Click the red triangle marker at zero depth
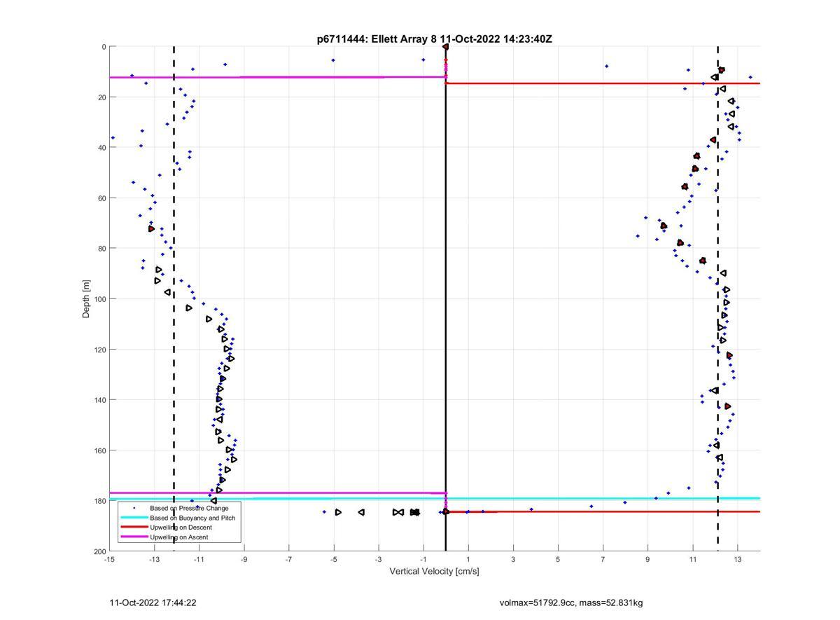 (445, 47)
